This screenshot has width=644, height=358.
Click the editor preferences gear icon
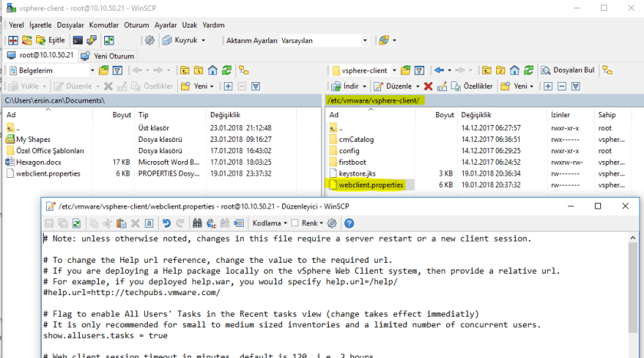tap(332, 224)
